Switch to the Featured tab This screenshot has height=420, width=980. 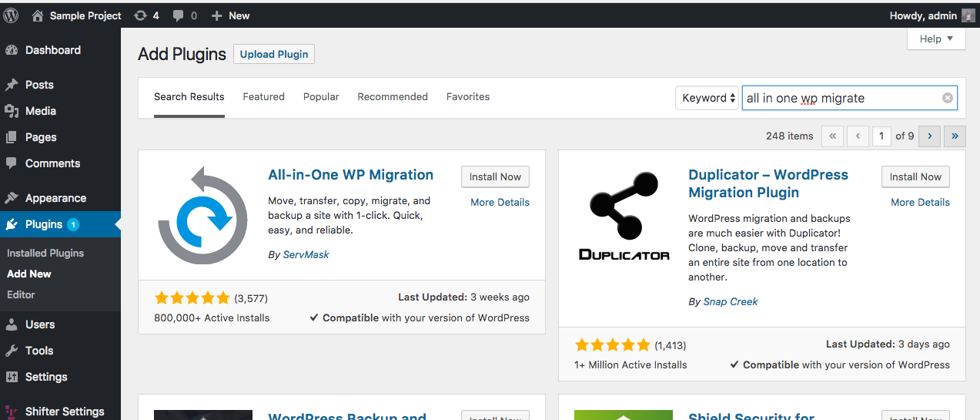point(263,97)
